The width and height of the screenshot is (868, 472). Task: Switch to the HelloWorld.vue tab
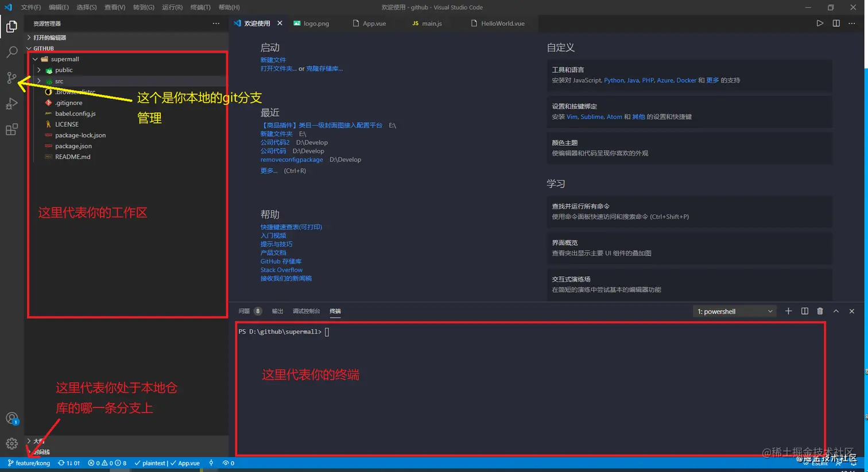coord(502,24)
